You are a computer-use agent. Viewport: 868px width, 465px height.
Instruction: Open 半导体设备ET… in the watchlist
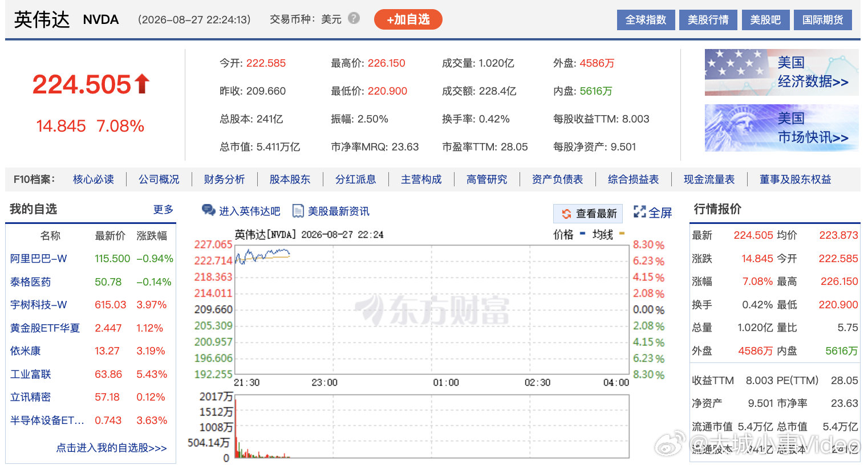click(x=47, y=421)
